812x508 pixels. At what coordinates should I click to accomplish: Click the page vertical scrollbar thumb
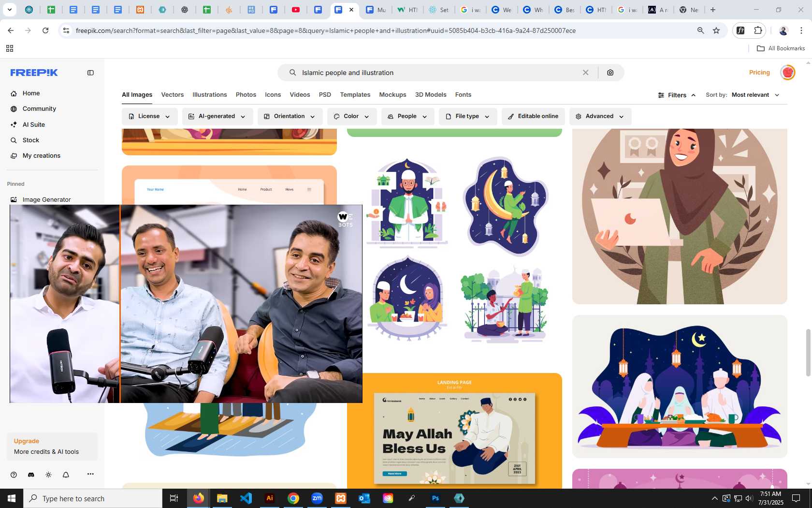point(808,352)
